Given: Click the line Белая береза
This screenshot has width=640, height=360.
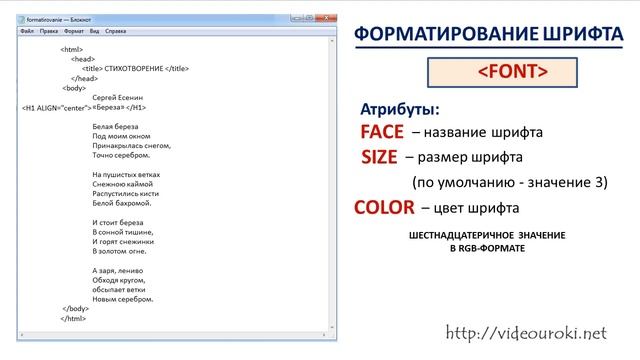Looking at the screenshot, I should [x=115, y=127].
